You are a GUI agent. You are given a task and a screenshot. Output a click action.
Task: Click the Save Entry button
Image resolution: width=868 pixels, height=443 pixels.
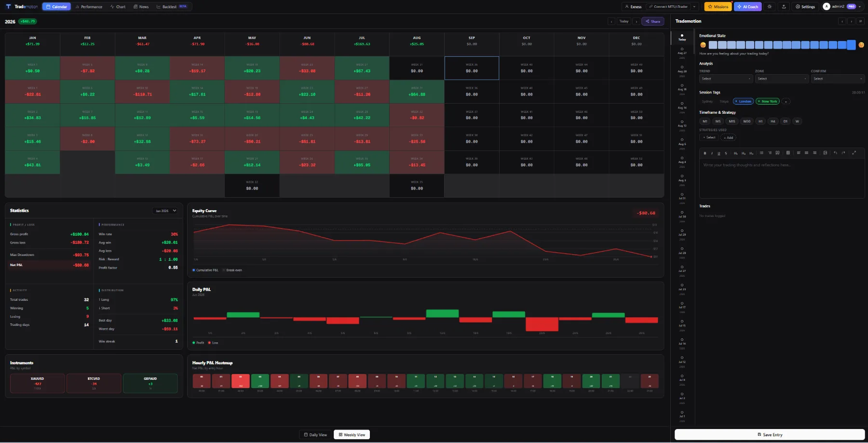click(x=770, y=434)
